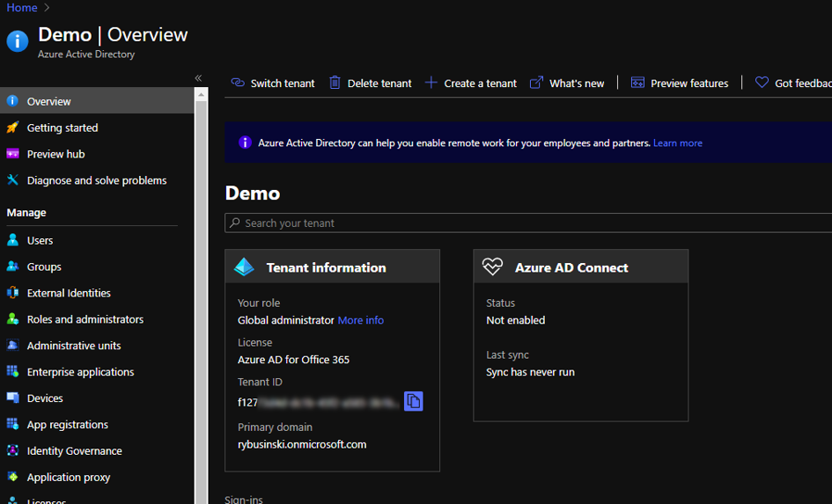Viewport: 832px width, 504px height.
Task: Click the feedback heart icon
Action: pos(762,83)
